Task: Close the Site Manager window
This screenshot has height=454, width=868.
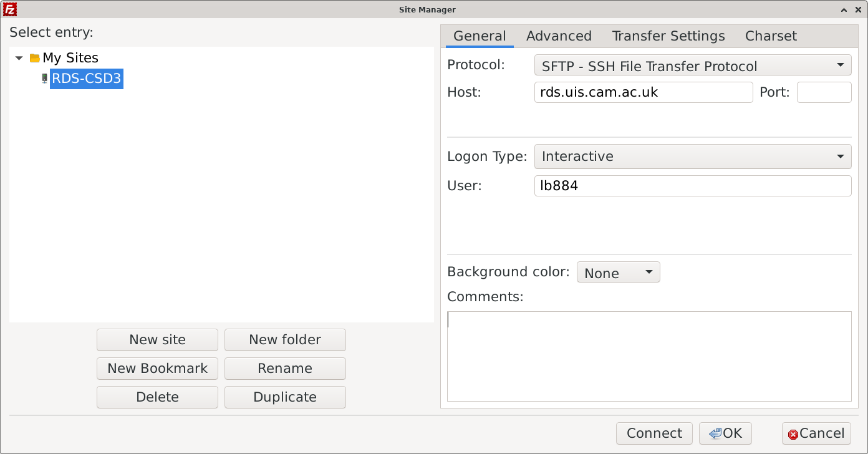Action: pyautogui.click(x=859, y=10)
